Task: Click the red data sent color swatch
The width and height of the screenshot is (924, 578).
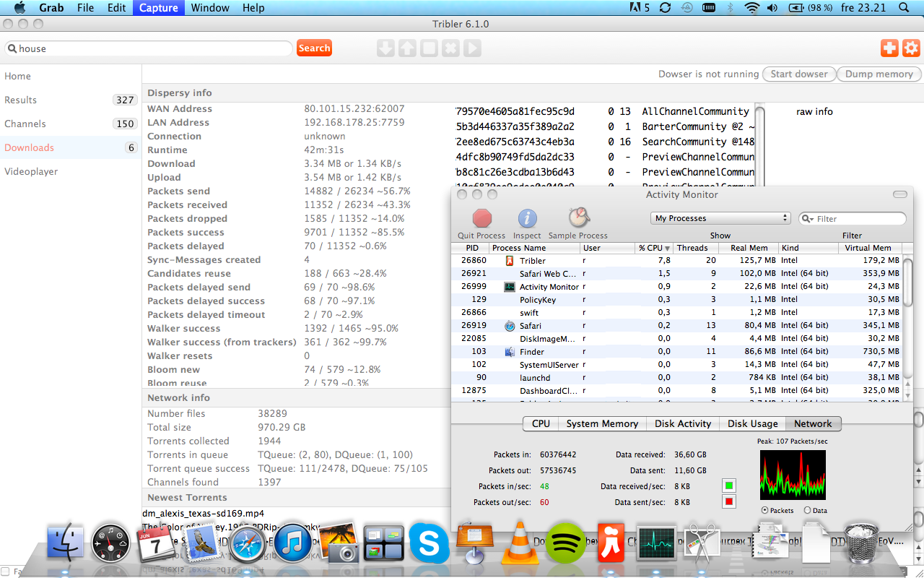Action: coord(729,502)
